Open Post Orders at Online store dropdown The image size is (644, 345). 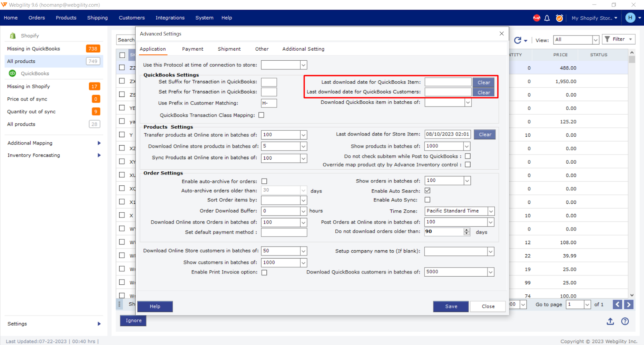[x=491, y=222]
